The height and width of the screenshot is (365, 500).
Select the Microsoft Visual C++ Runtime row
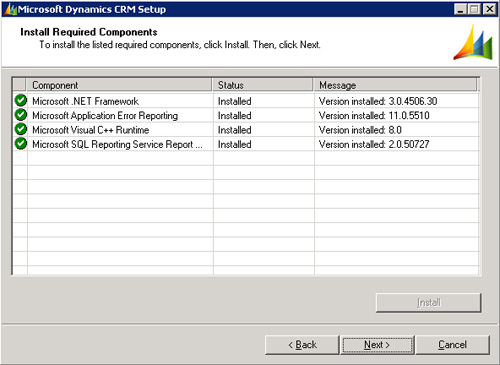tap(246, 130)
